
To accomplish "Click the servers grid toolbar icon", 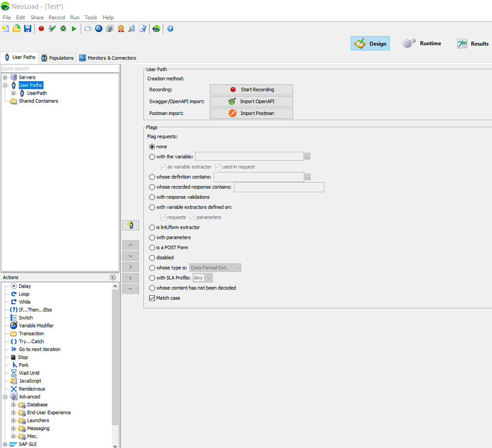I will pos(110,29).
